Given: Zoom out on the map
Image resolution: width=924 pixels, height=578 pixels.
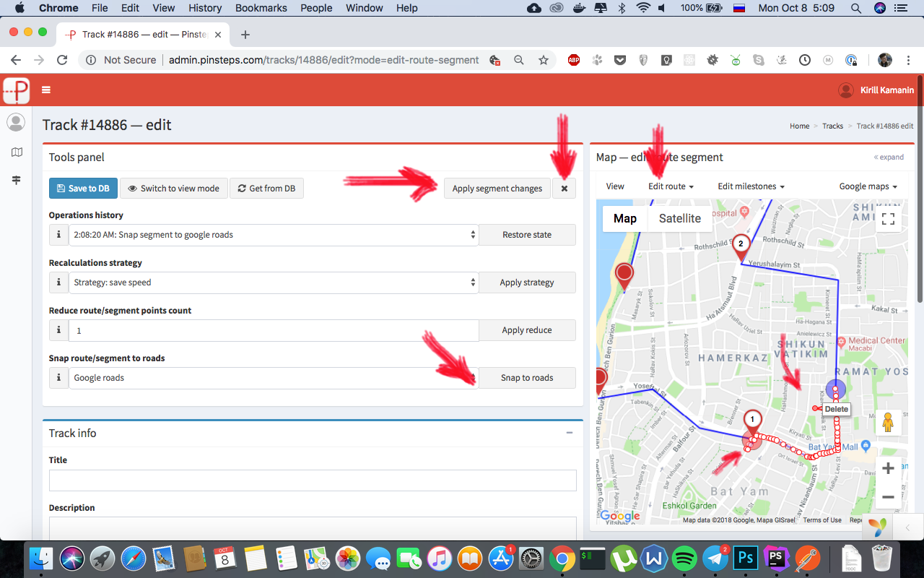Looking at the screenshot, I should (889, 497).
